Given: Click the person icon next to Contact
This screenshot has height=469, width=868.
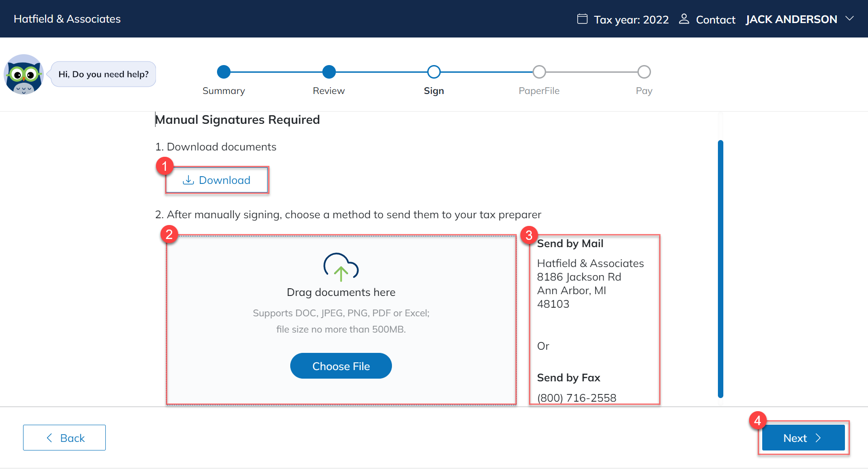Looking at the screenshot, I should pos(684,19).
